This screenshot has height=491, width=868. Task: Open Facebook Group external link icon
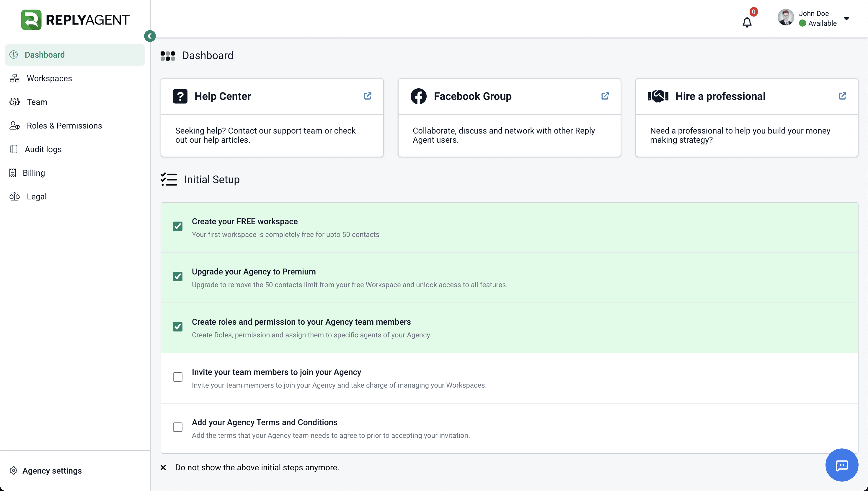point(605,96)
